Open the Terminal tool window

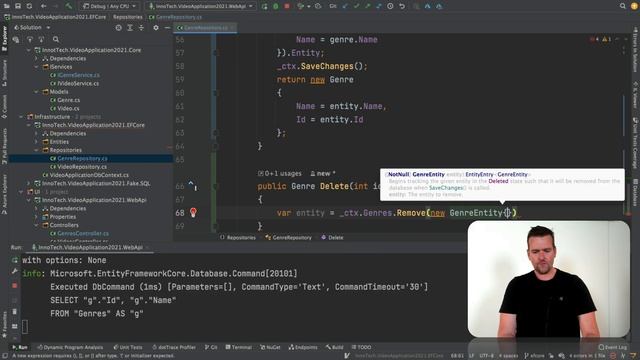click(239, 347)
